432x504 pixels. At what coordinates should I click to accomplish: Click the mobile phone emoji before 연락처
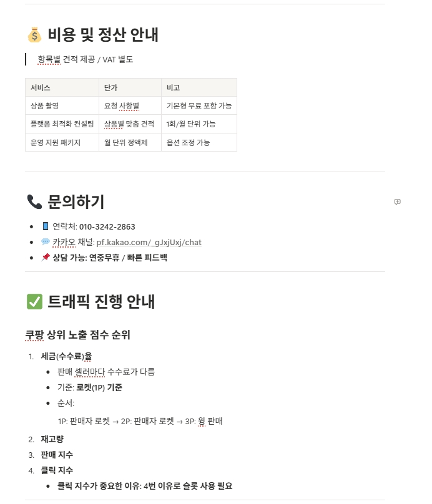[46, 226]
